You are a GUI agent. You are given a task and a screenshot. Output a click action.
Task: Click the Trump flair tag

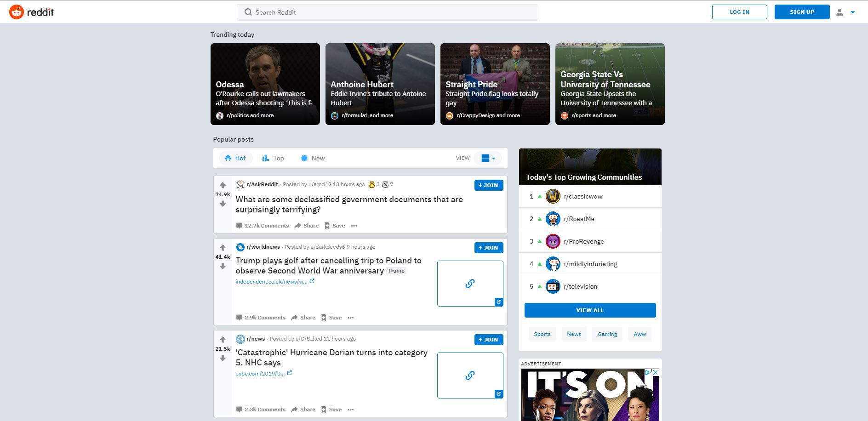tap(396, 271)
